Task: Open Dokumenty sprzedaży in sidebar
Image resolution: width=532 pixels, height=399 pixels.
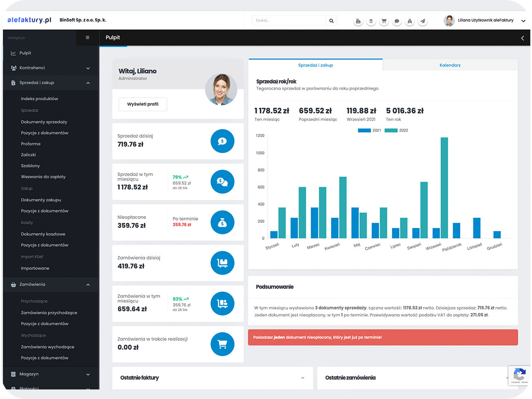Action: pos(44,122)
